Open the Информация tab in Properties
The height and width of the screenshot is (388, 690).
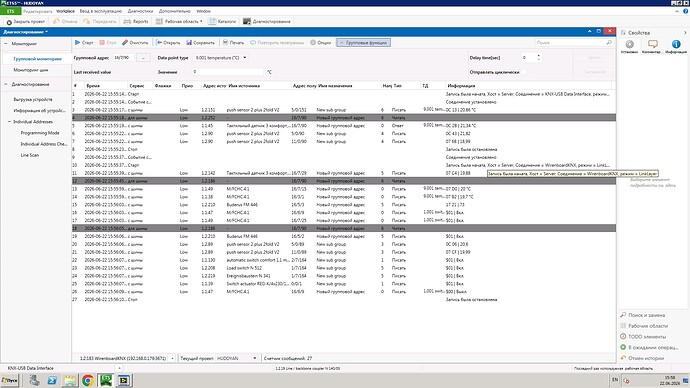click(676, 46)
